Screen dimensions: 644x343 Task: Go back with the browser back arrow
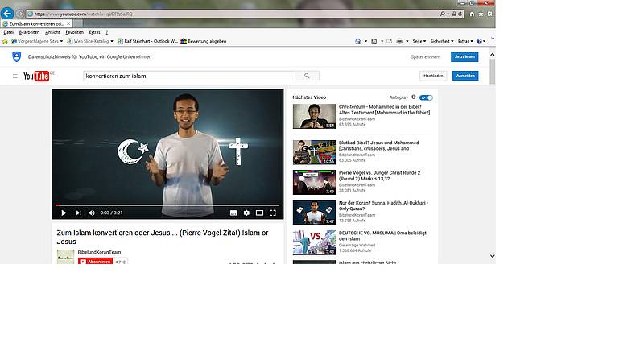(x=7, y=14)
